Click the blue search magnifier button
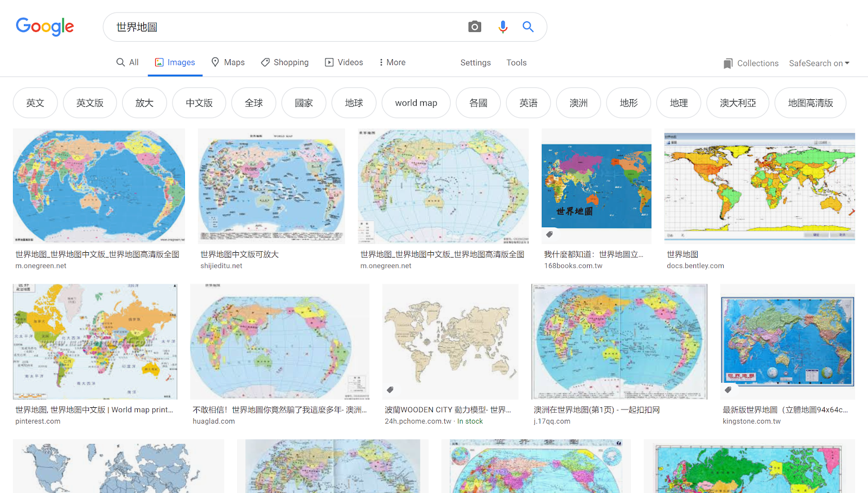This screenshot has height=493, width=868. point(528,27)
